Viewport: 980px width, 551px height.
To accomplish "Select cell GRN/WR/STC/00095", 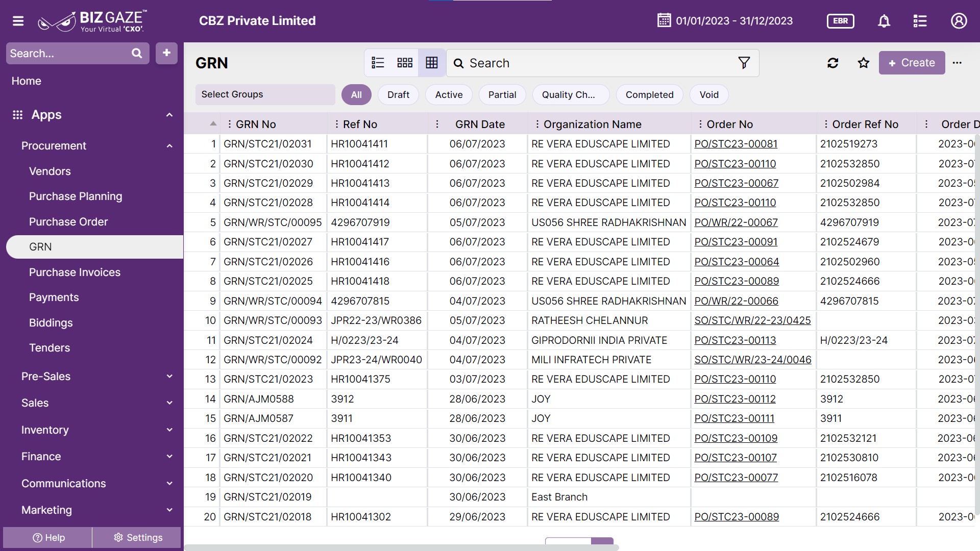I will pyautogui.click(x=273, y=222).
